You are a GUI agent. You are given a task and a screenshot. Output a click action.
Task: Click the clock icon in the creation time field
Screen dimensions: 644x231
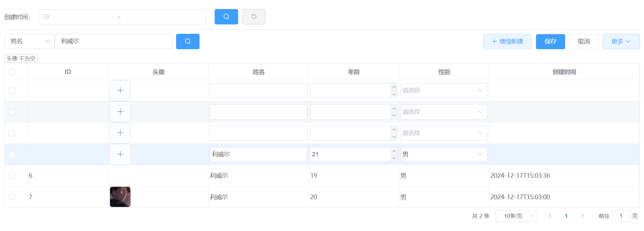(47, 17)
